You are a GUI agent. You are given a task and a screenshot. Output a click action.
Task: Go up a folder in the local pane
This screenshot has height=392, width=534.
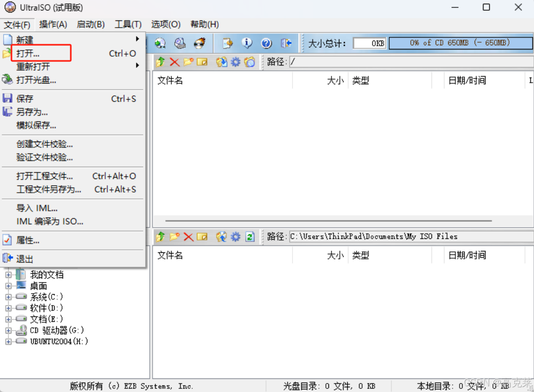tap(160, 236)
